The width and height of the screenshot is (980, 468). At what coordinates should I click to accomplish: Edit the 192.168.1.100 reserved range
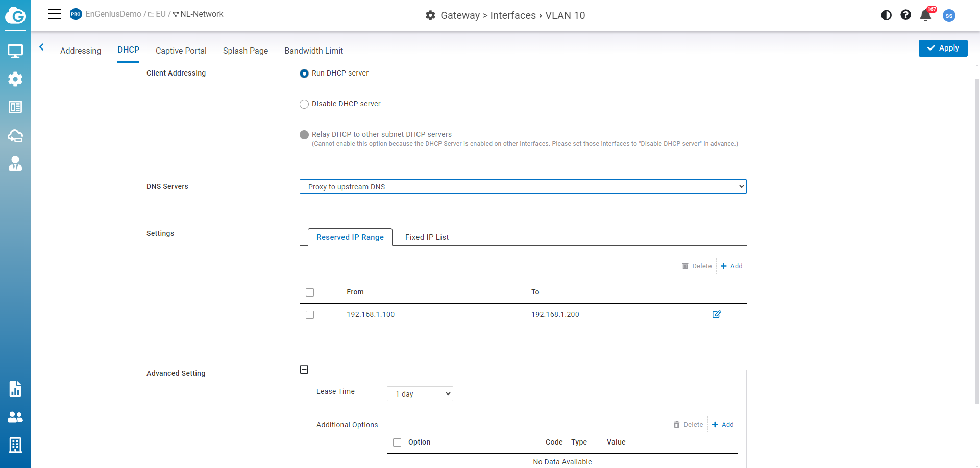tap(717, 314)
